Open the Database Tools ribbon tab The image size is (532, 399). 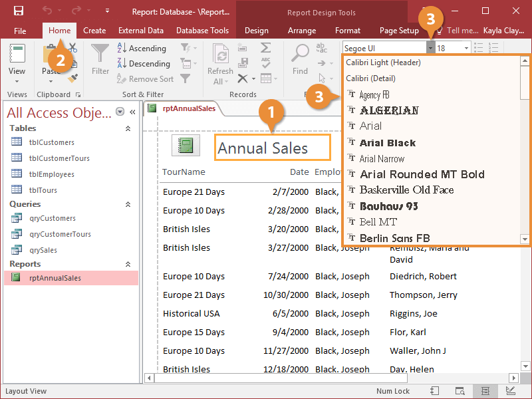point(202,31)
